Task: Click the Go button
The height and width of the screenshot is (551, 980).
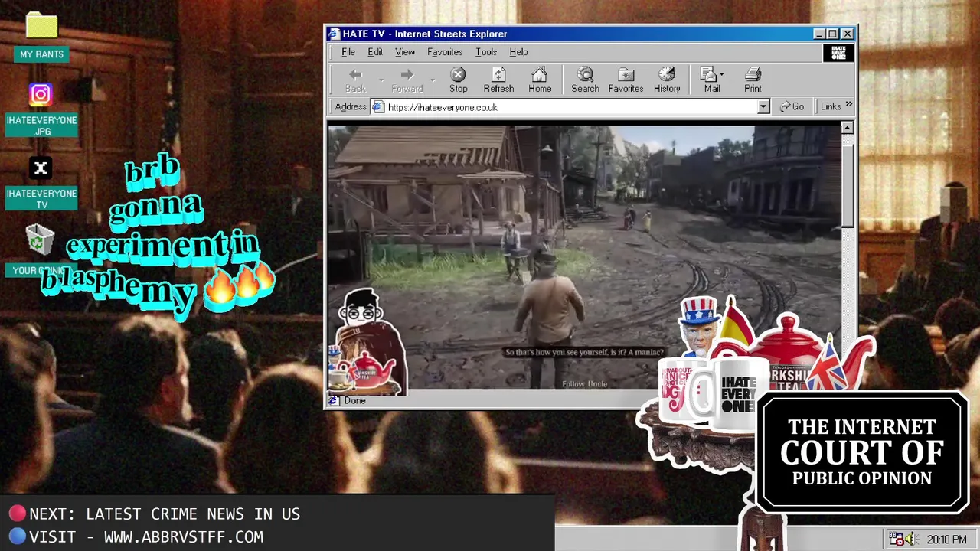Action: [x=792, y=106]
